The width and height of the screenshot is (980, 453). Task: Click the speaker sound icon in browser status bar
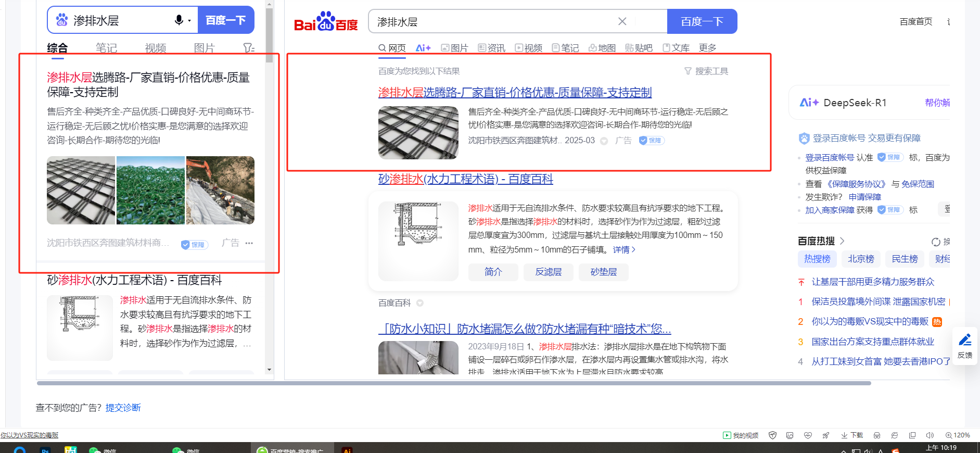(930, 435)
